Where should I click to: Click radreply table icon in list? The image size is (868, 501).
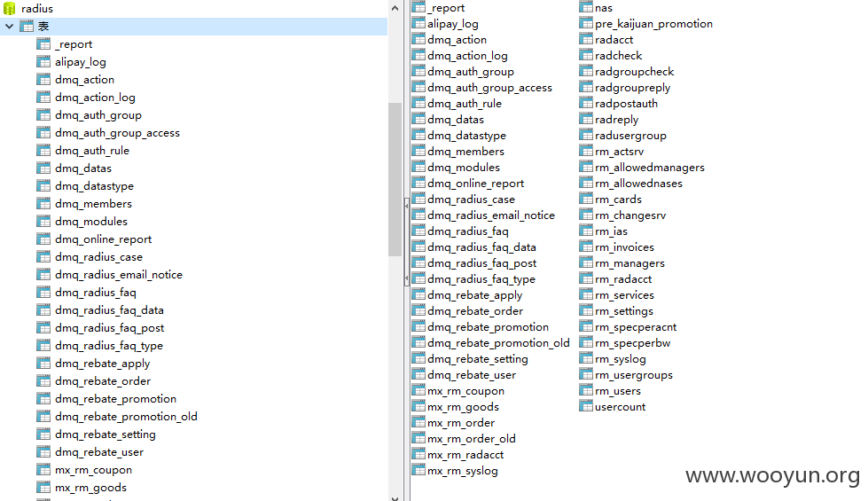pos(586,119)
